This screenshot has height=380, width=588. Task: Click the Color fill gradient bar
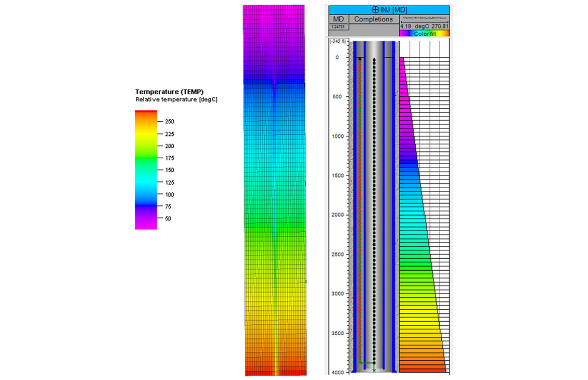(425, 34)
